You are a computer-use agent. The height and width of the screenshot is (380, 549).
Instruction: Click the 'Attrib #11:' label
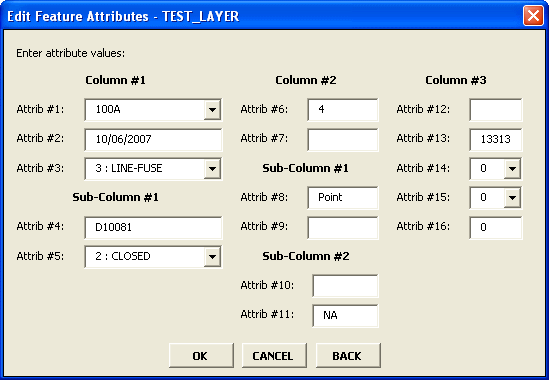pyautogui.click(x=267, y=314)
